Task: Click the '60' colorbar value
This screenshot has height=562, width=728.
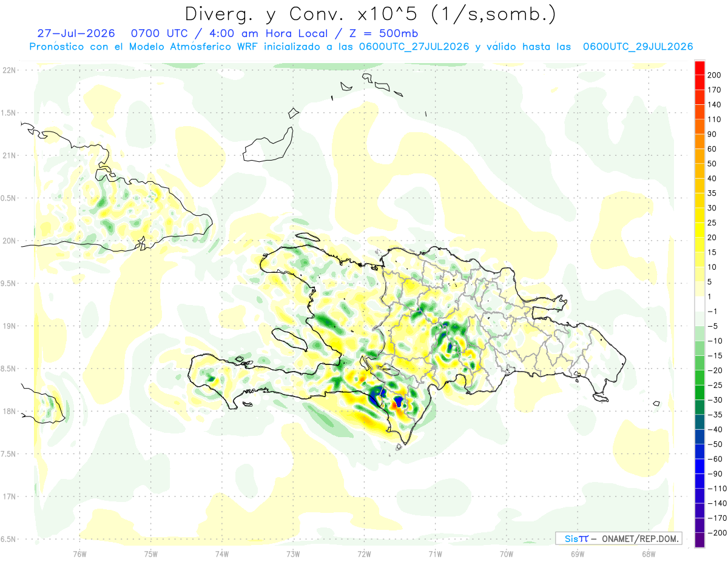Action: (712, 149)
